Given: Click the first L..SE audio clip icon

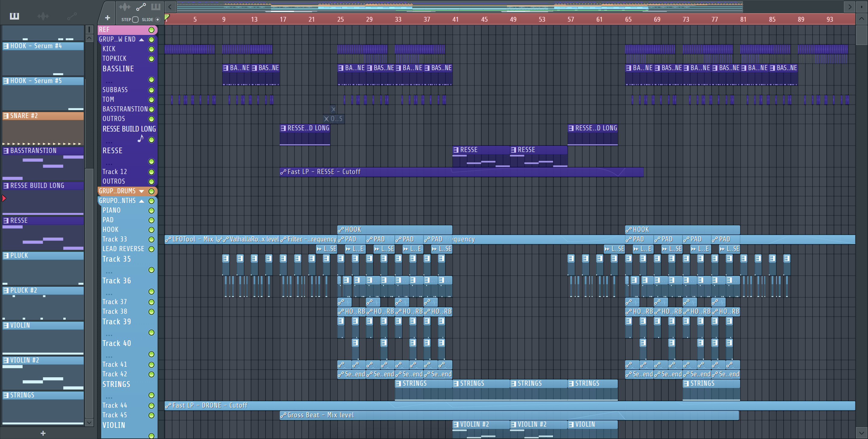Looking at the screenshot, I should point(319,249).
